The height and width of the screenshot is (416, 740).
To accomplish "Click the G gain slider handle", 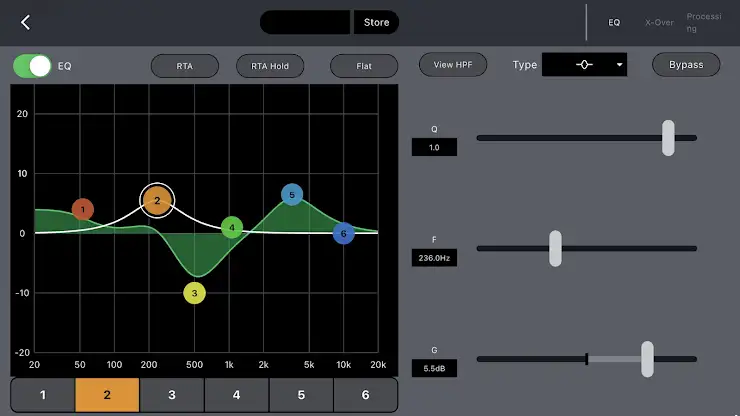I will 647,359.
